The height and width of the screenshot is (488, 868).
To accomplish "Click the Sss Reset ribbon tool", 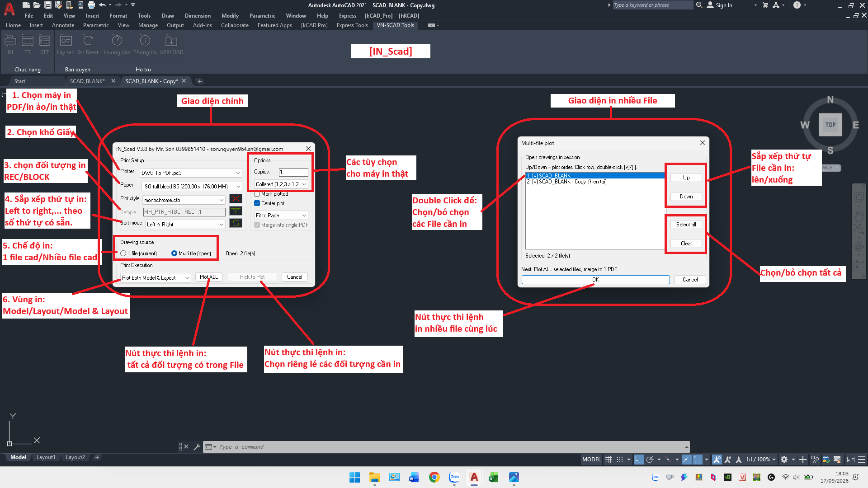I will 88,45.
